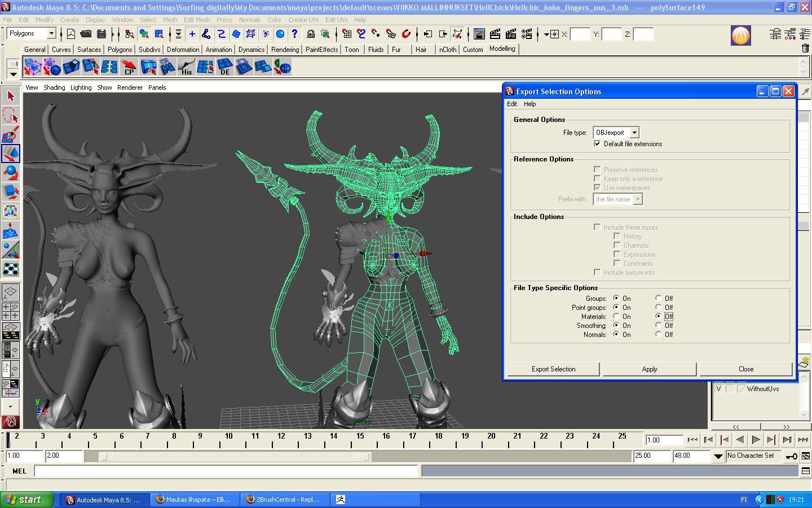Choose the Scale tool cube icon
The width and height of the screenshot is (812, 508).
click(11, 192)
